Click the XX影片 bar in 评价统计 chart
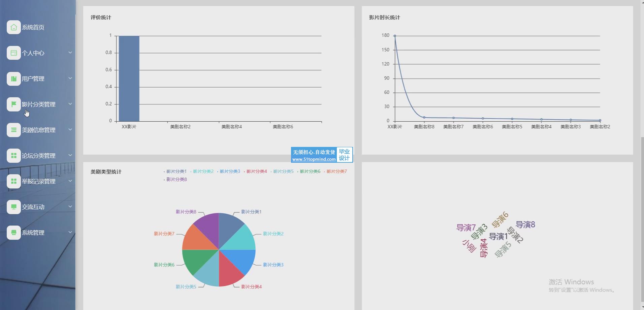This screenshot has height=310, width=644. (x=129, y=79)
